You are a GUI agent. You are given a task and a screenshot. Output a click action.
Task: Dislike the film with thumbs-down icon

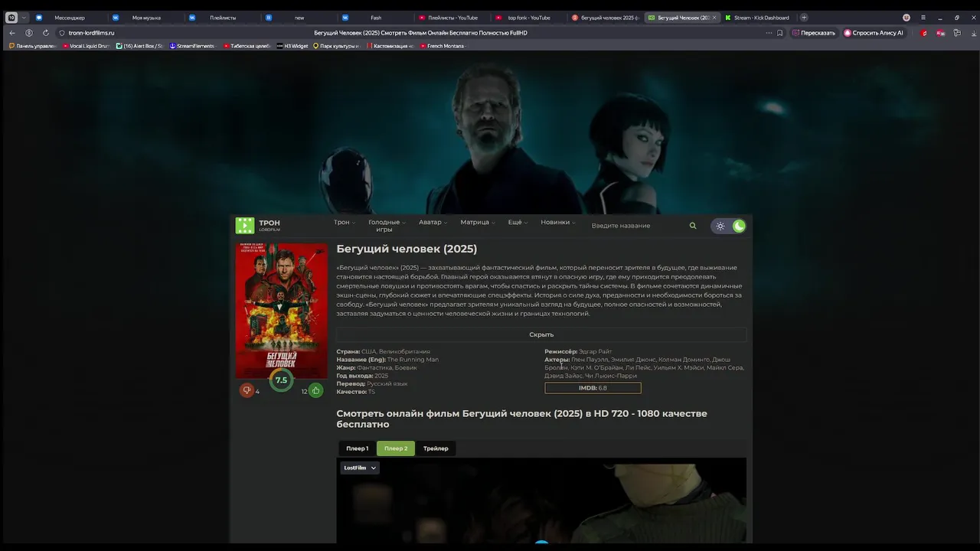(247, 390)
